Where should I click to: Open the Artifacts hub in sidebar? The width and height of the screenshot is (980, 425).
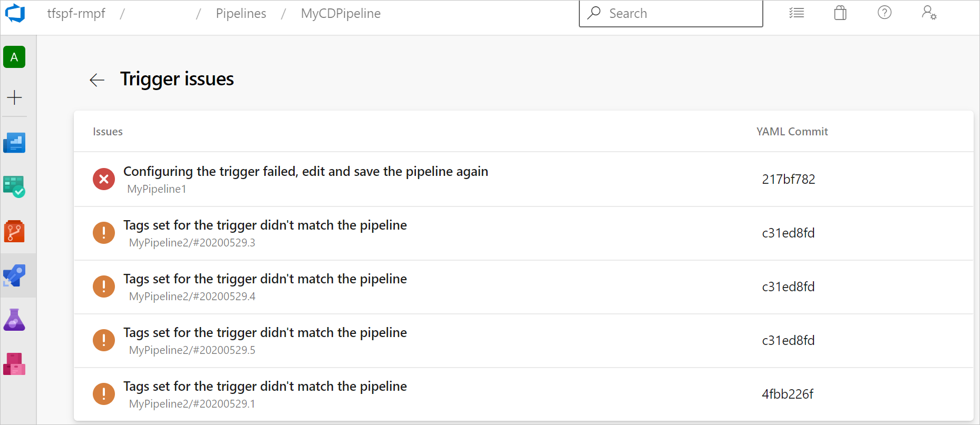tap(14, 364)
